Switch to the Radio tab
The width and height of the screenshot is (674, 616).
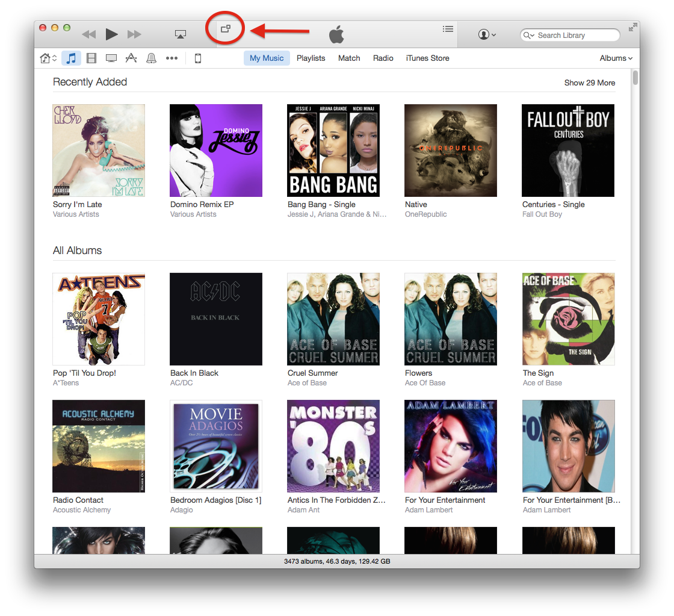click(x=383, y=58)
